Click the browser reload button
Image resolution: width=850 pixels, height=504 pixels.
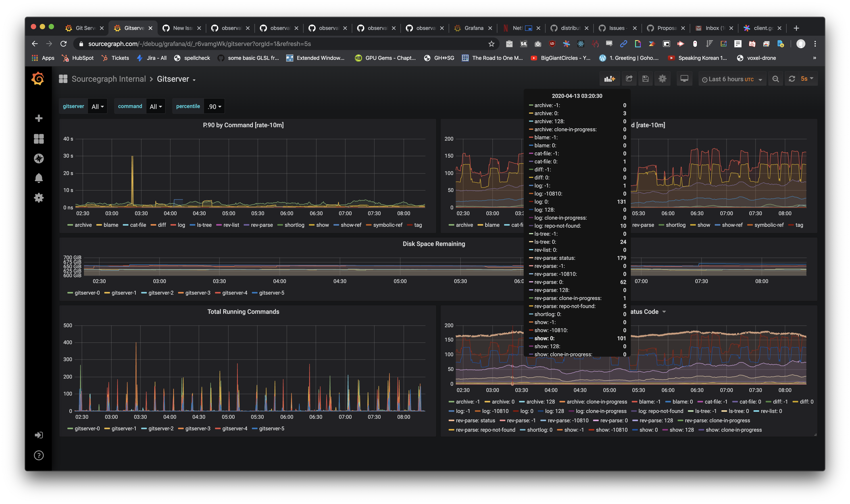click(63, 44)
